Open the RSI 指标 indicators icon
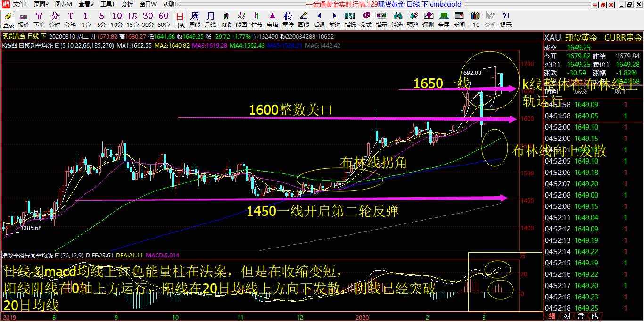 [350, 19]
